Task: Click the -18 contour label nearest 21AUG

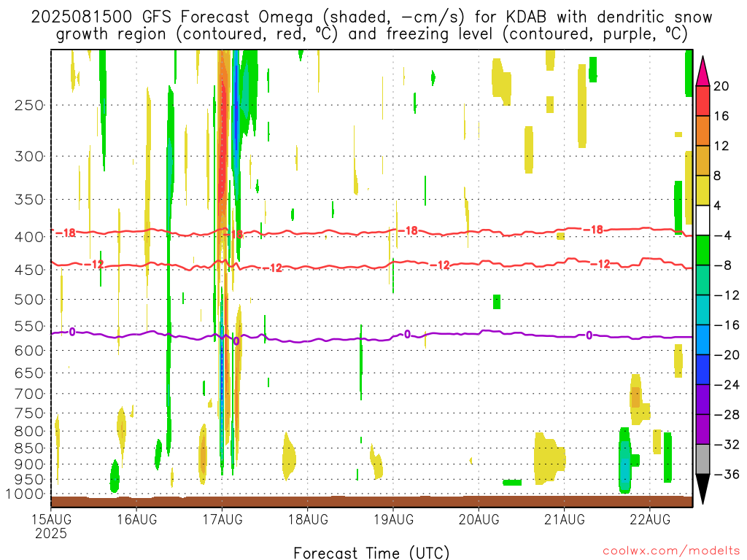Action: tap(593, 230)
